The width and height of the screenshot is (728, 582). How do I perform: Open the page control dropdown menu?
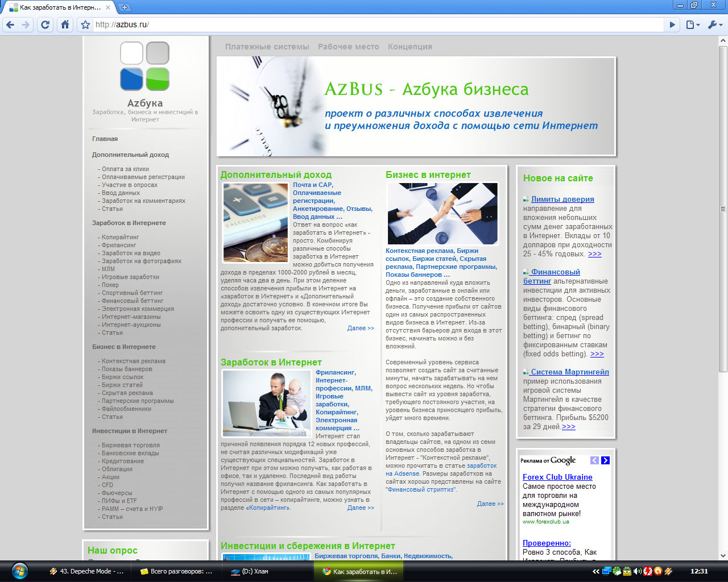pyautogui.click(x=692, y=24)
